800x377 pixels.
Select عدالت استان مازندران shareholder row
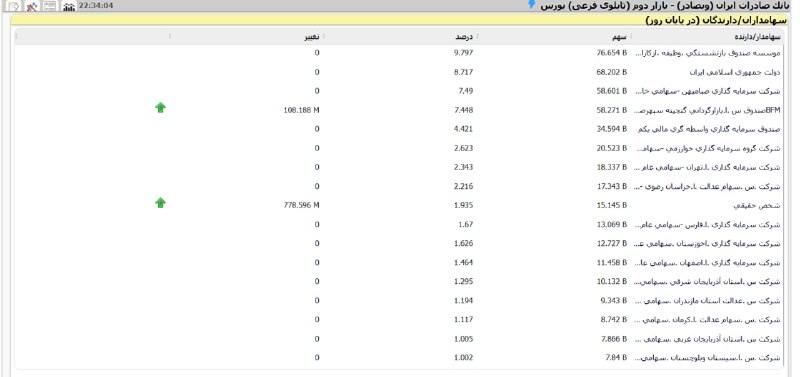(x=707, y=301)
